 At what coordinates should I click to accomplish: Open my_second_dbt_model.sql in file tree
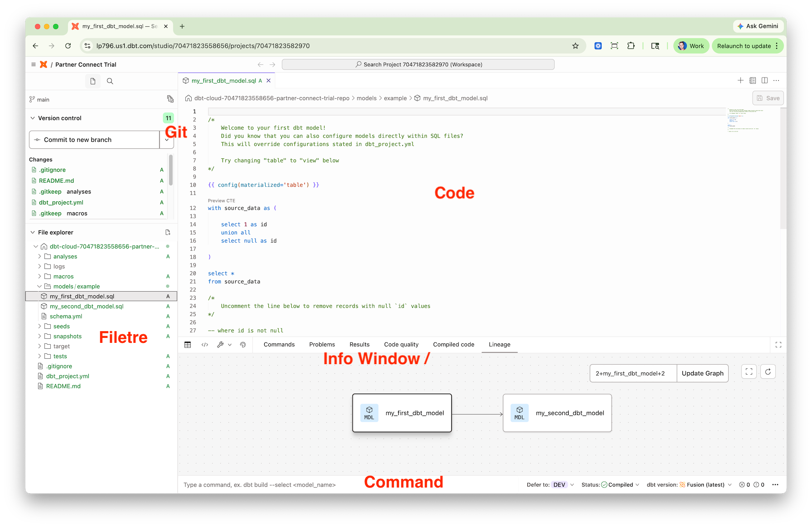[87, 306]
